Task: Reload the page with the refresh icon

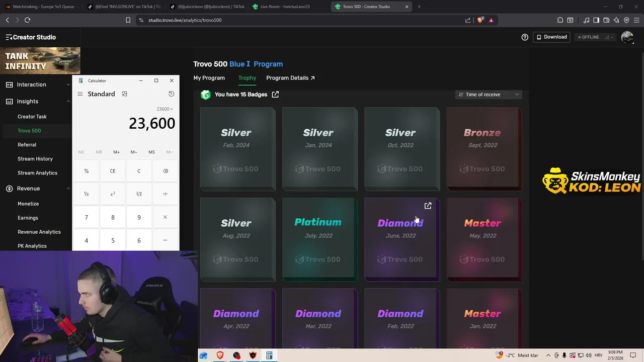Action: point(27,20)
